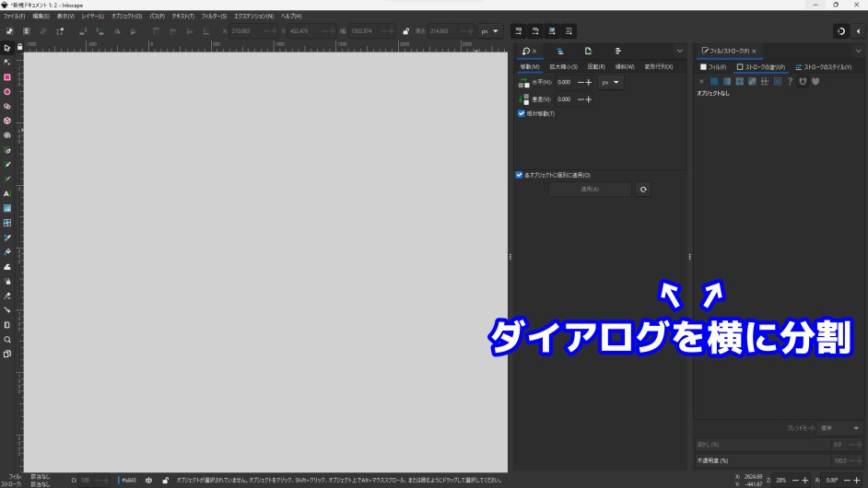This screenshot has width=868, height=488.
Task: Select the 3D box tool
Action: (7, 121)
